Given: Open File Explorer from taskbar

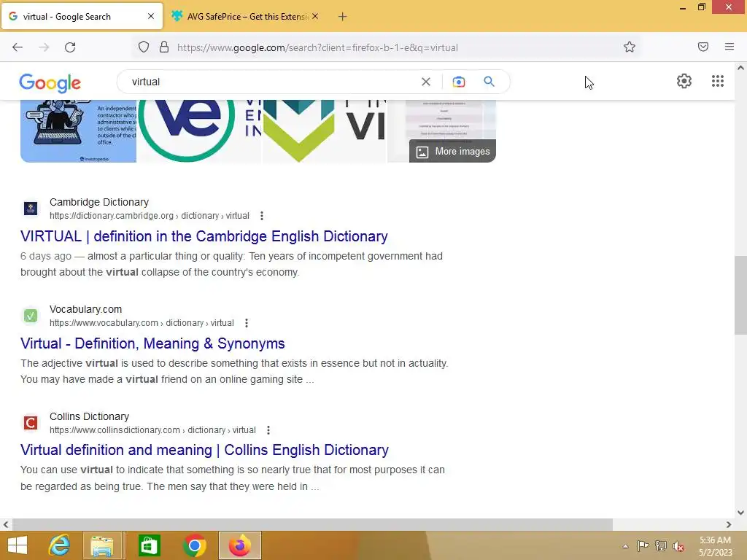Looking at the screenshot, I should [x=102, y=545].
